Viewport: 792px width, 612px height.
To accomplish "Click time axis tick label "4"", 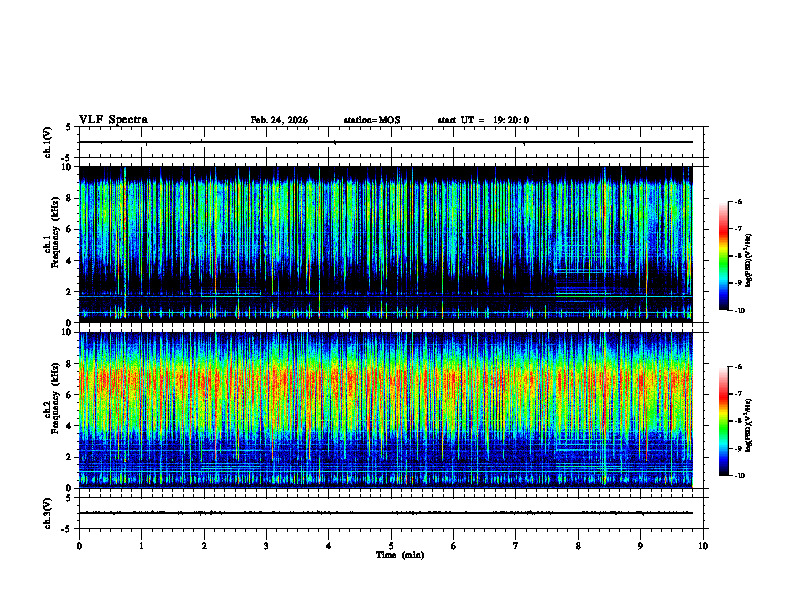I will click(x=328, y=546).
